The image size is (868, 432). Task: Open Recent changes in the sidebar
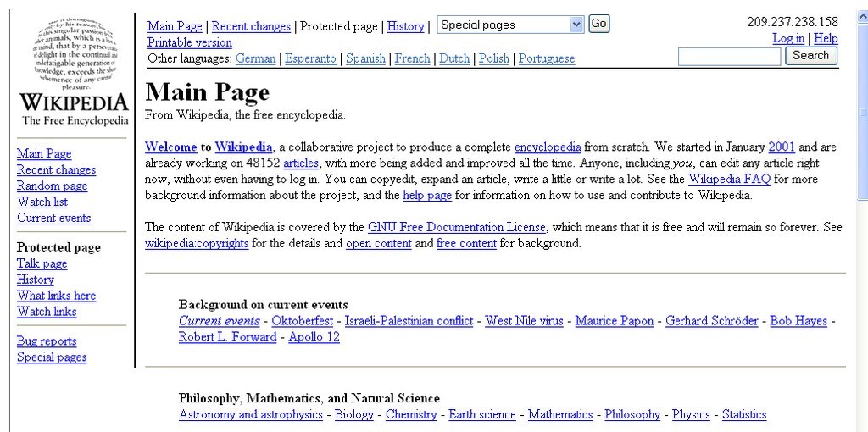pos(57,169)
